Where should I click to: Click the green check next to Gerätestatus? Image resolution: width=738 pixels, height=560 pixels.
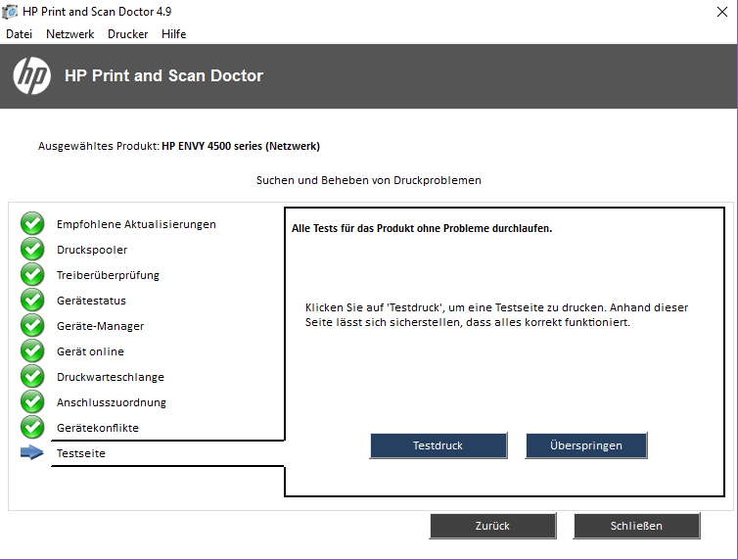(x=32, y=300)
